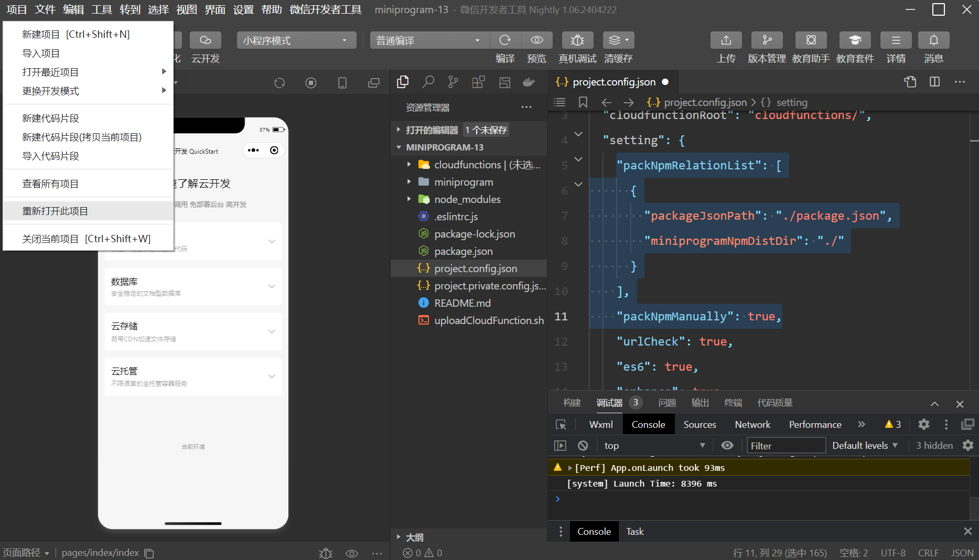The width and height of the screenshot is (979, 560).
Task: Open the Extensions icon in sidebar
Action: [478, 82]
